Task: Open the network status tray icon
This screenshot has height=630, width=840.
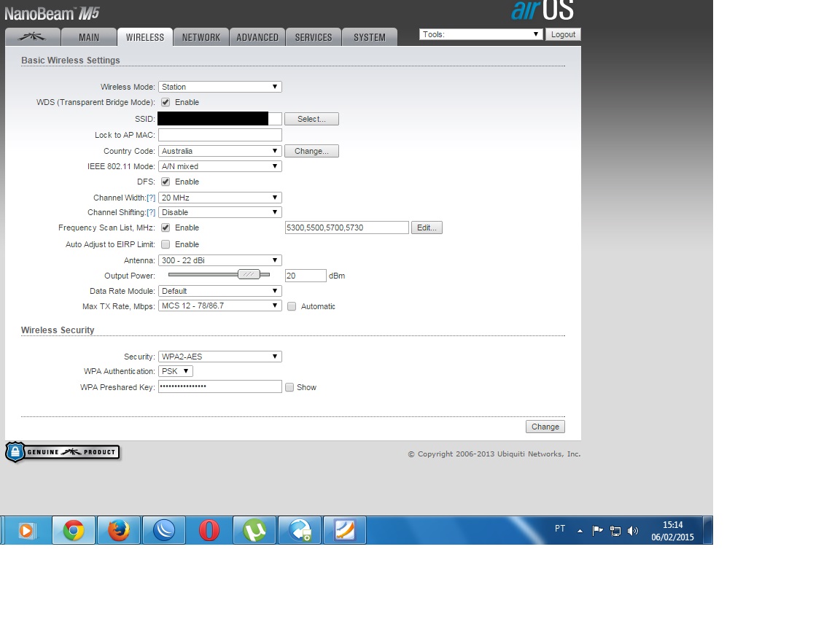Action: coord(615,531)
